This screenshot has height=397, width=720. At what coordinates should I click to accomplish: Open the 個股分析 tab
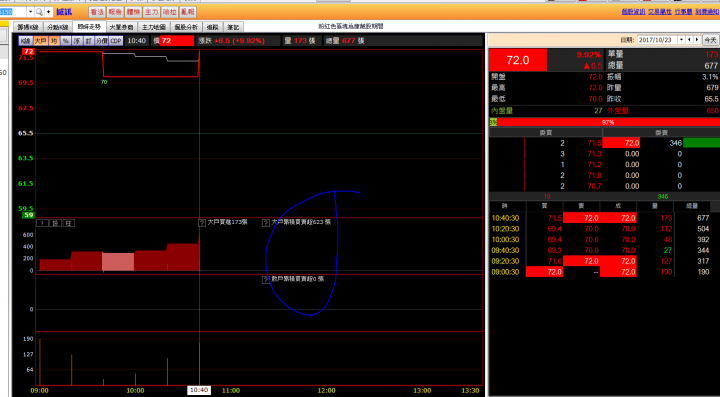[186, 27]
